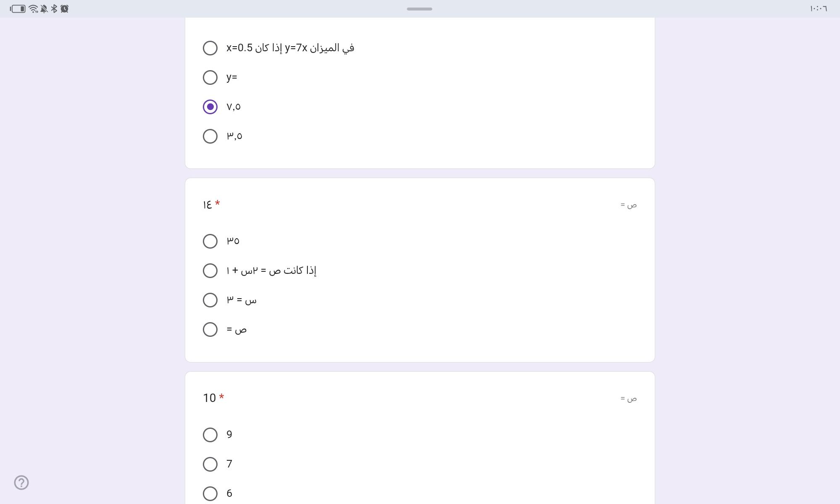This screenshot has height=504, width=840.
Task: Choose the option containing y=7x and x=0.5
Action: [x=210, y=48]
